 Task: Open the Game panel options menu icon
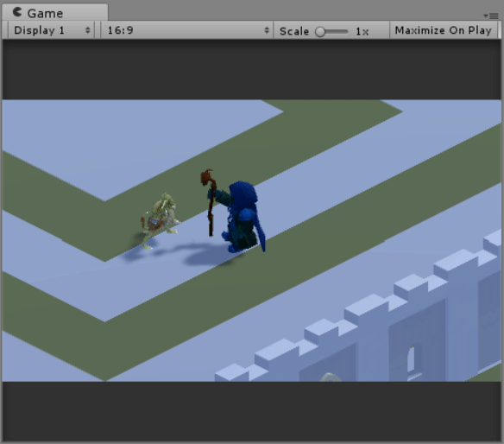(x=491, y=16)
